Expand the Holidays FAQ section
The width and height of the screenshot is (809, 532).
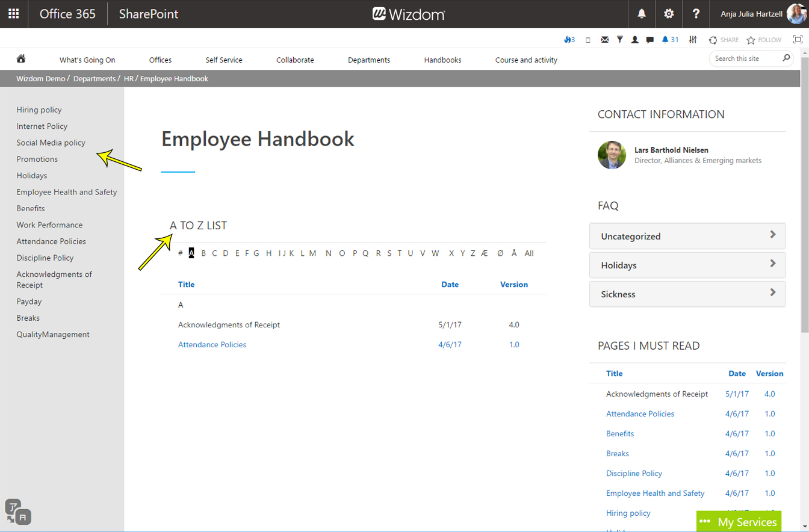pos(687,265)
